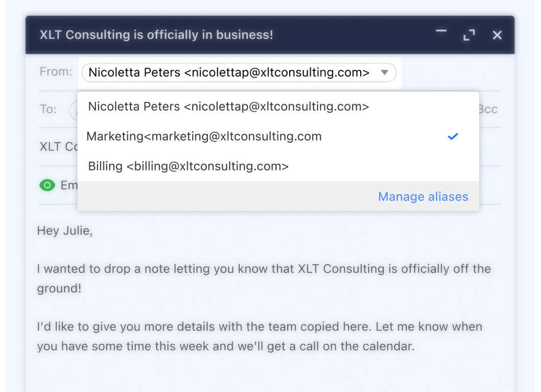Click the 'I wanted to drop a note' paragraph
The image size is (541, 392).
point(264,278)
